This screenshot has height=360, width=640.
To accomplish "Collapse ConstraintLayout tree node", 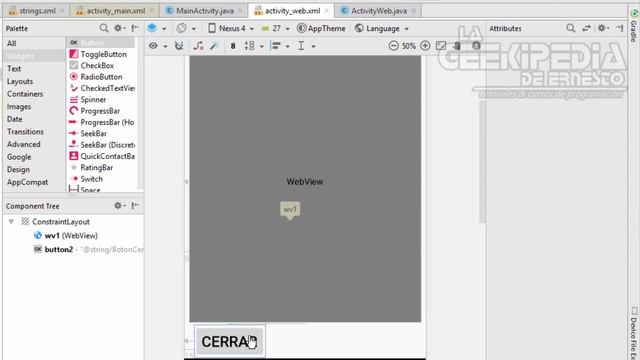I will (x=11, y=222).
